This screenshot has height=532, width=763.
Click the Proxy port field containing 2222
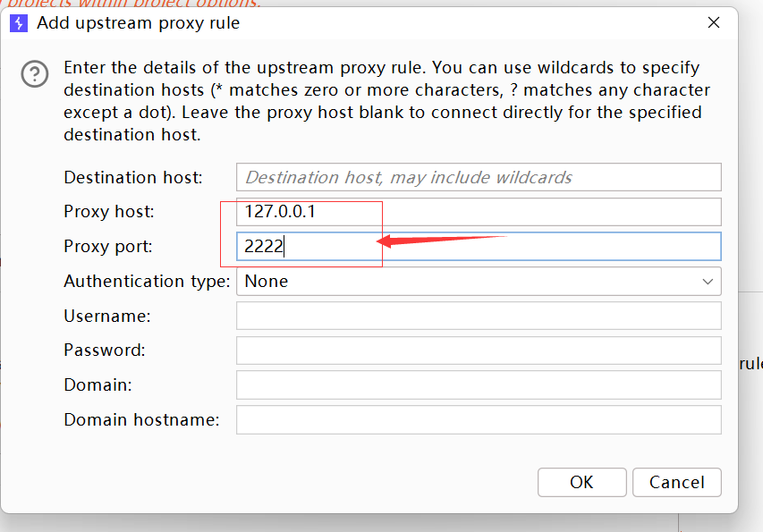tap(479, 247)
